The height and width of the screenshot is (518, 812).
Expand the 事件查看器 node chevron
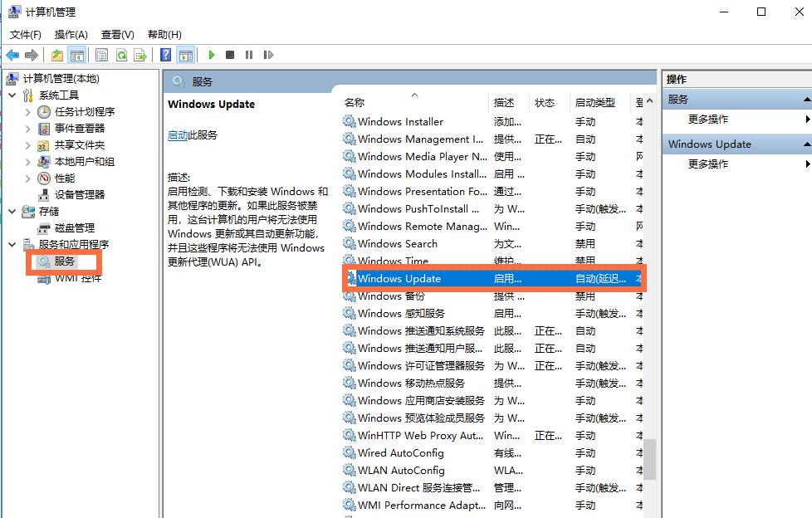[x=28, y=129]
